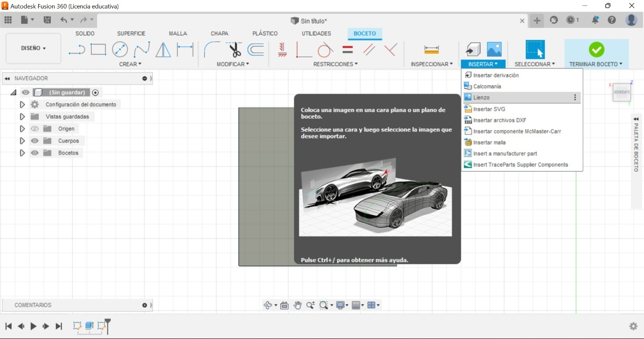Select the Sketch Dimension tool
The width and height of the screenshot is (644, 339).
185,49
